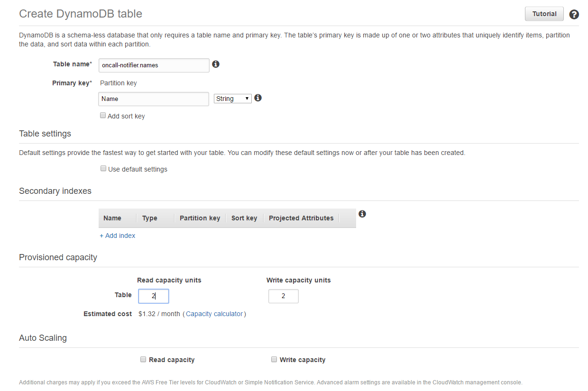The image size is (588, 391).
Task: Open the Tutorial button
Action: click(x=544, y=14)
